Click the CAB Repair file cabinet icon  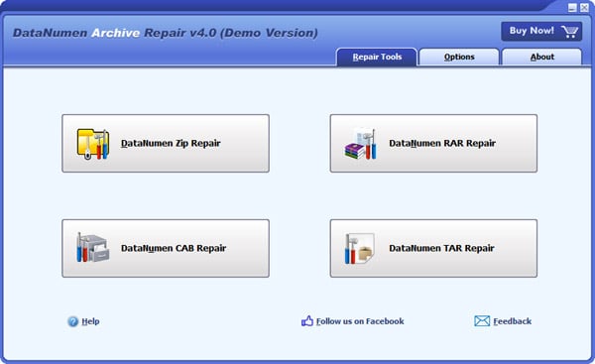(x=93, y=248)
